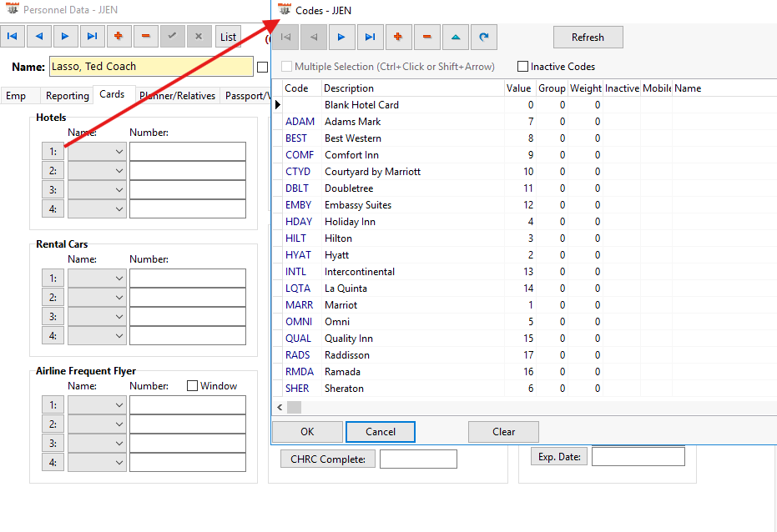
Task: Click the Refresh button in Codes window
Action: click(588, 38)
